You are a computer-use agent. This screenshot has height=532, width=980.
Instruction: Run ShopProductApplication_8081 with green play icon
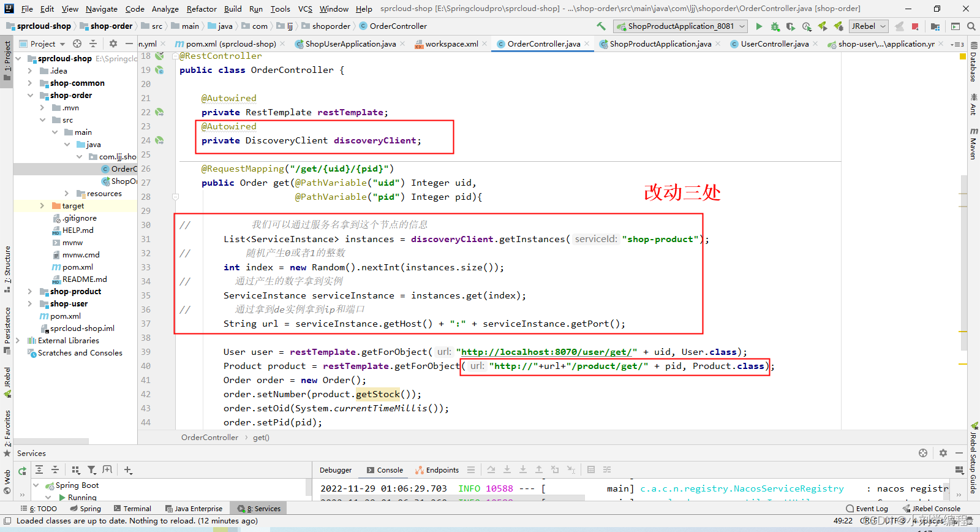[x=759, y=26]
